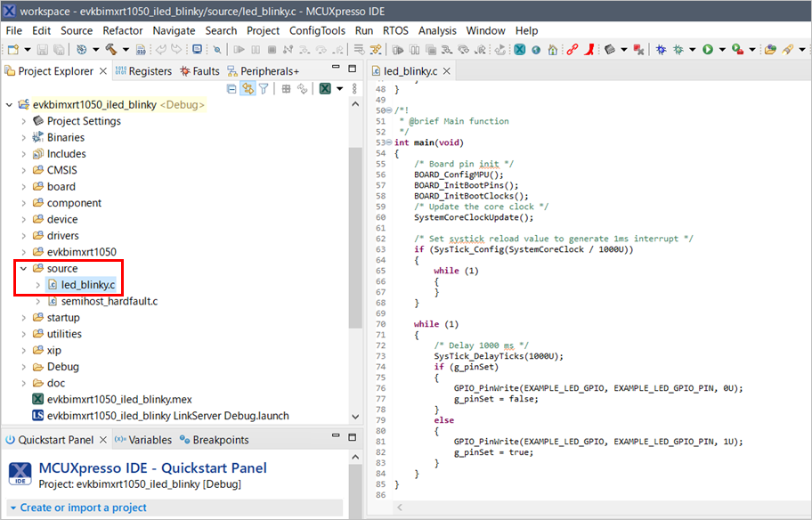Click the Resume debug toolbar icon
812x520 pixels.
tap(239, 50)
